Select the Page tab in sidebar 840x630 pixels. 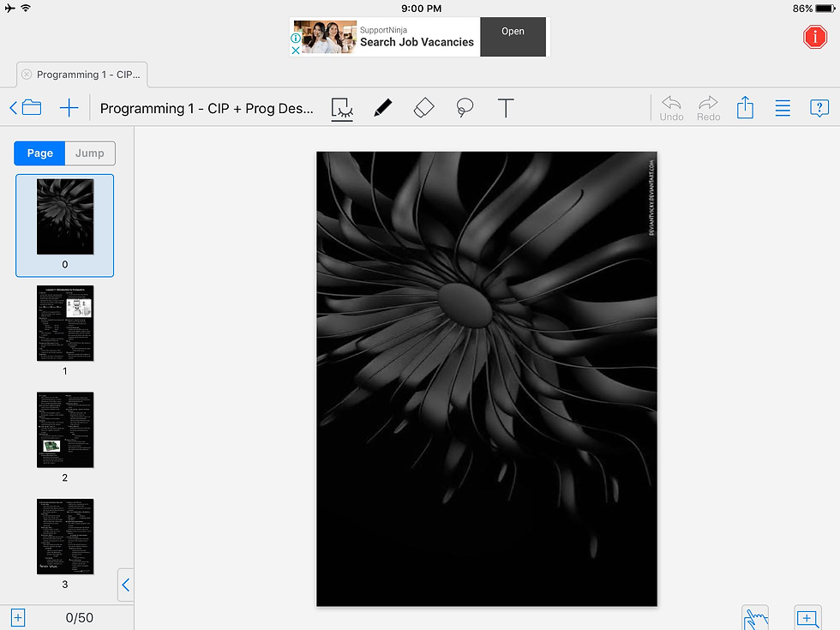click(39, 153)
